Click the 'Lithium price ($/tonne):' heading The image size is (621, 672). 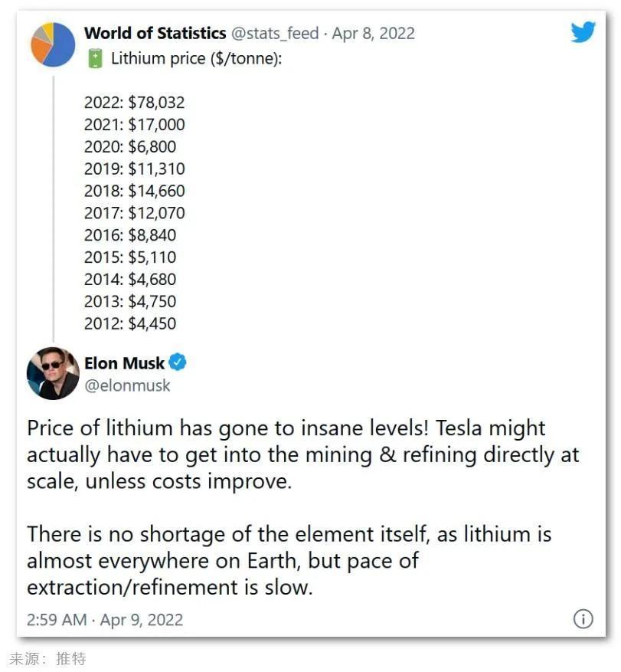point(197,58)
